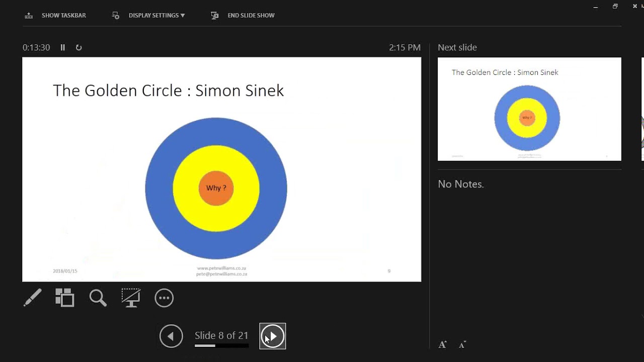Click the current slide preview

point(221,169)
